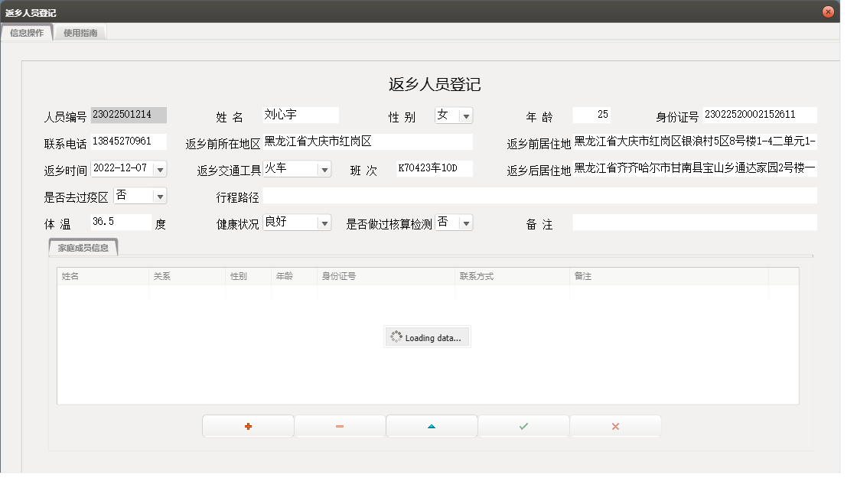Click the 姓名 field containing 刘心宇

tap(299, 115)
